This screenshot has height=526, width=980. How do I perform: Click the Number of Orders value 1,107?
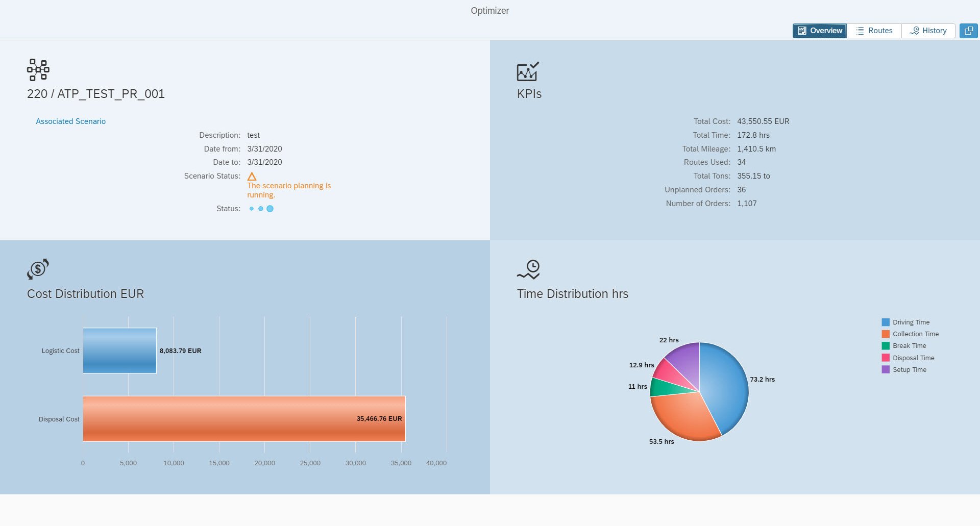[x=747, y=204]
